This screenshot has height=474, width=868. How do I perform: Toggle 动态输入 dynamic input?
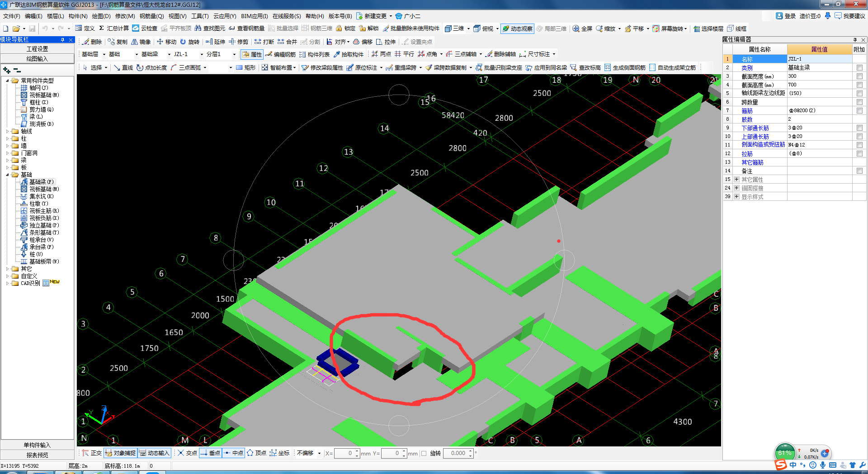154,453
